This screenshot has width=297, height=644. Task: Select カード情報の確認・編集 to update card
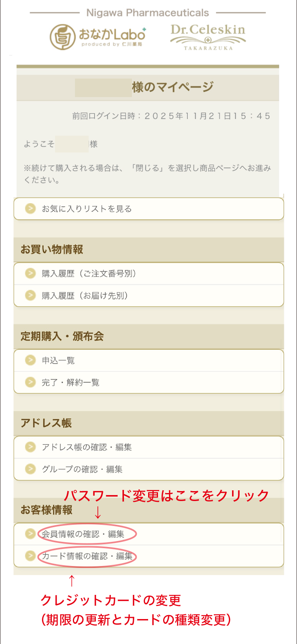pyautogui.click(x=87, y=556)
